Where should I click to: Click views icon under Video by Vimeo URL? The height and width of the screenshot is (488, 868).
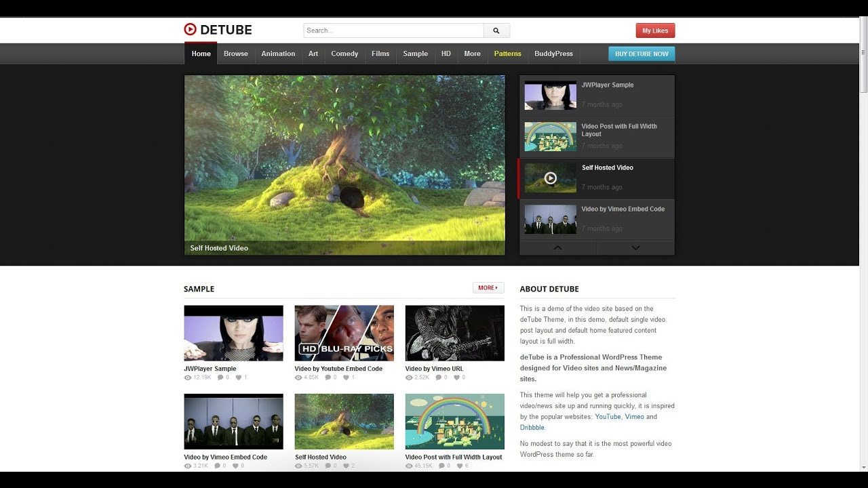click(409, 378)
